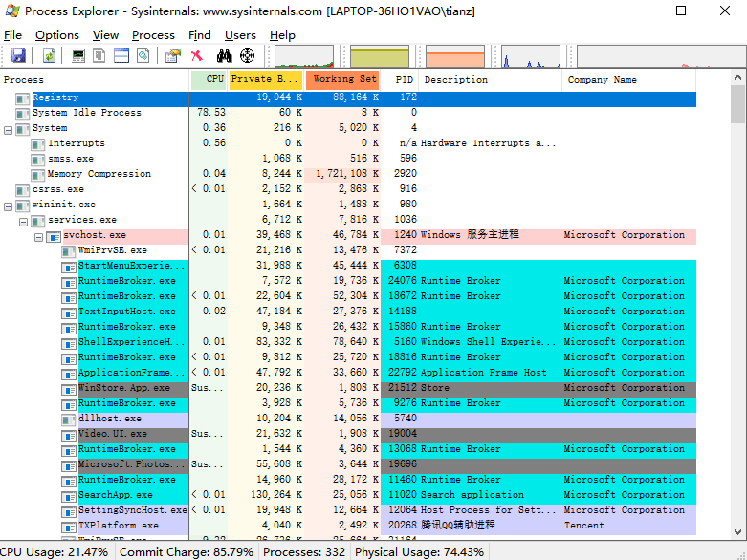747x560 pixels.
Task: Click the smss.exe process icon
Action: tap(37, 160)
